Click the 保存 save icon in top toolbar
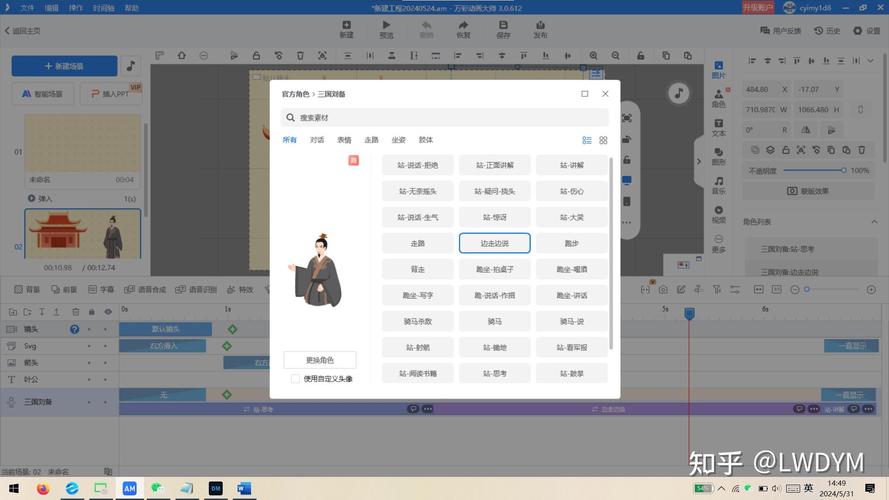The image size is (889, 500). point(503,29)
